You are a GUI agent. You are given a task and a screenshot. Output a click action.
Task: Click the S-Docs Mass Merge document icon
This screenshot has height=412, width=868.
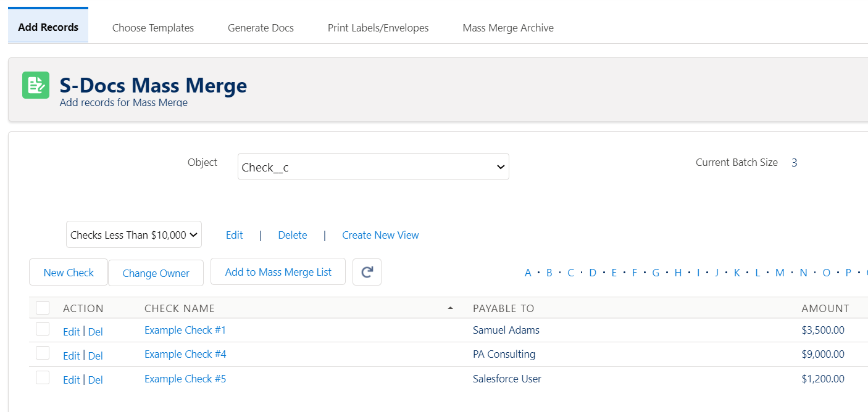tap(36, 85)
